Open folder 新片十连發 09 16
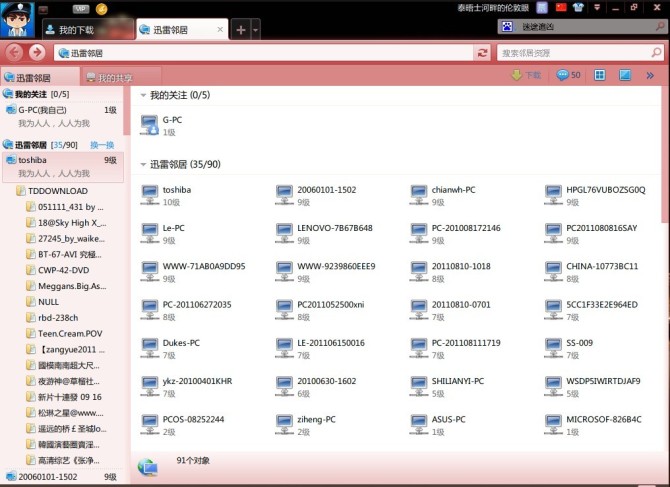670x487 pixels. [x=64, y=397]
